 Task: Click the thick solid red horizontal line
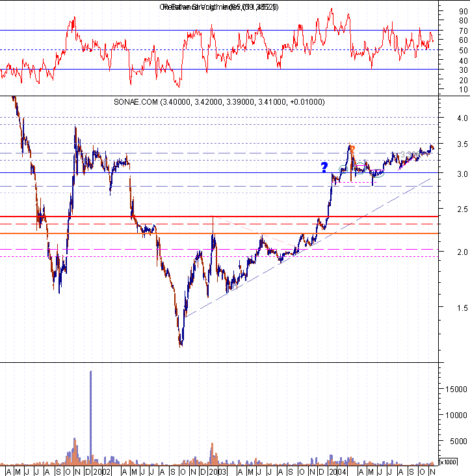(219, 217)
